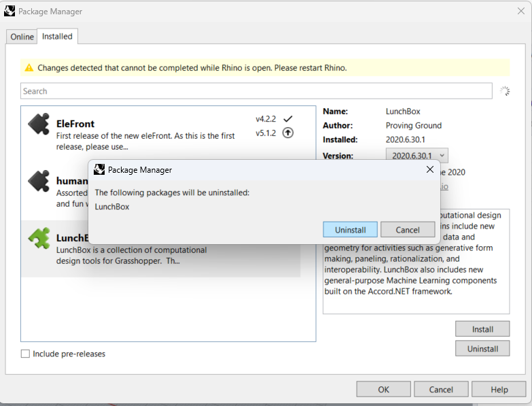Image resolution: width=532 pixels, height=406 pixels.
Task: Open the Version 2020.6.30.1 dropdown
Action: 416,156
